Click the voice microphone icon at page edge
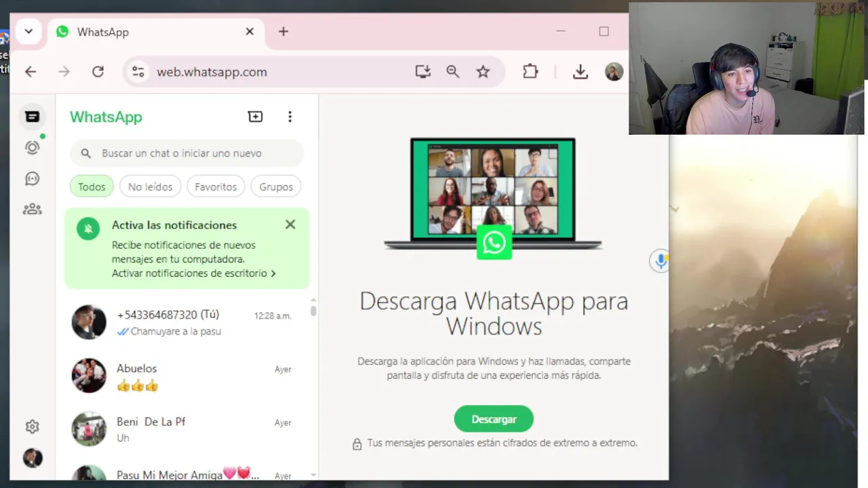Image resolution: width=868 pixels, height=488 pixels. pos(660,260)
